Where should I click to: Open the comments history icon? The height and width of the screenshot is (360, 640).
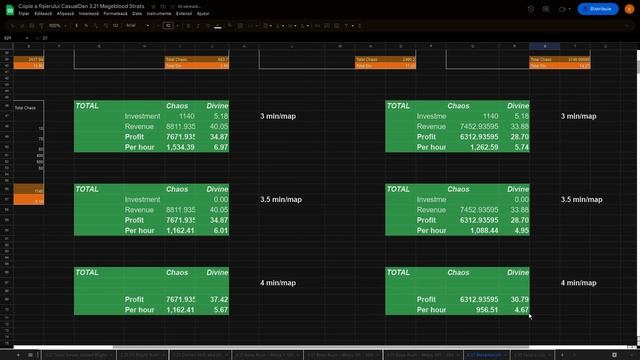546,9
